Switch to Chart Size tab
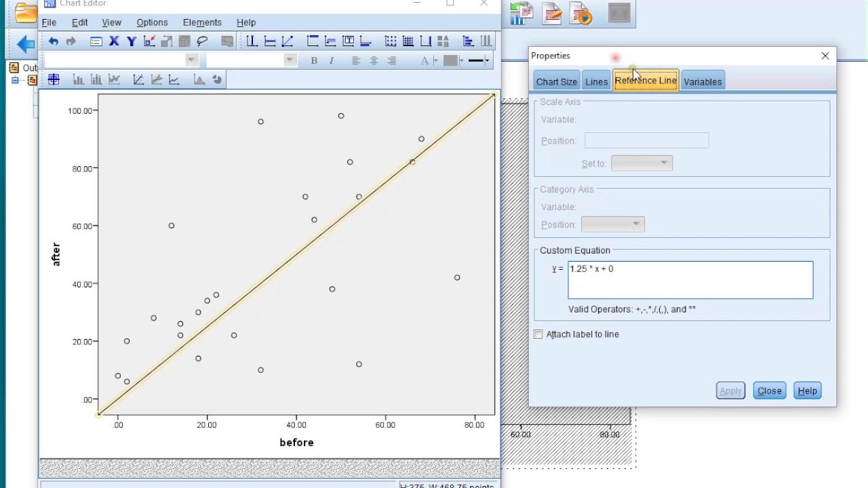The image size is (868, 488). tap(557, 81)
